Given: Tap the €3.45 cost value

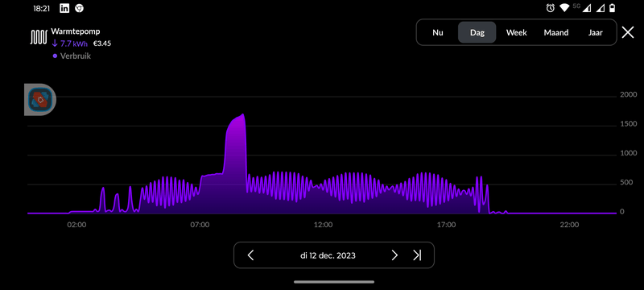Looking at the screenshot, I should pyautogui.click(x=102, y=43).
